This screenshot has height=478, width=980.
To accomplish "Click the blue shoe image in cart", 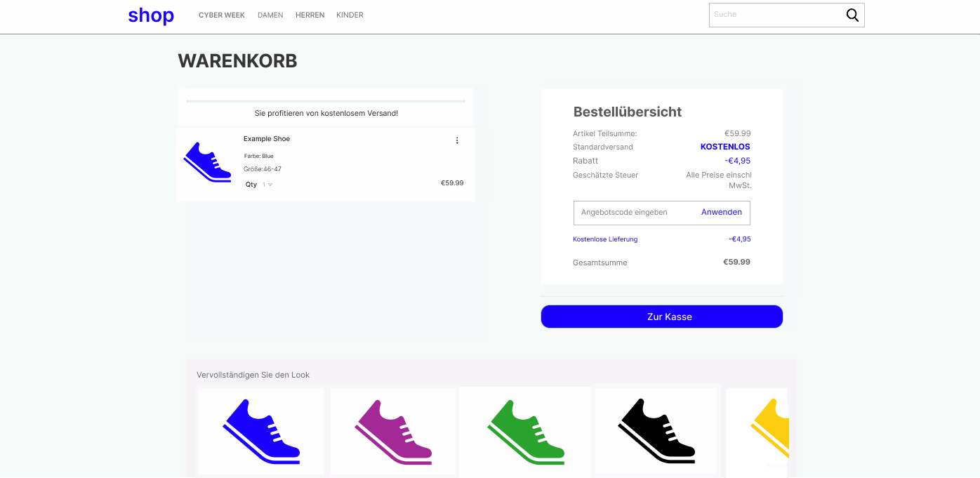I will tap(207, 163).
